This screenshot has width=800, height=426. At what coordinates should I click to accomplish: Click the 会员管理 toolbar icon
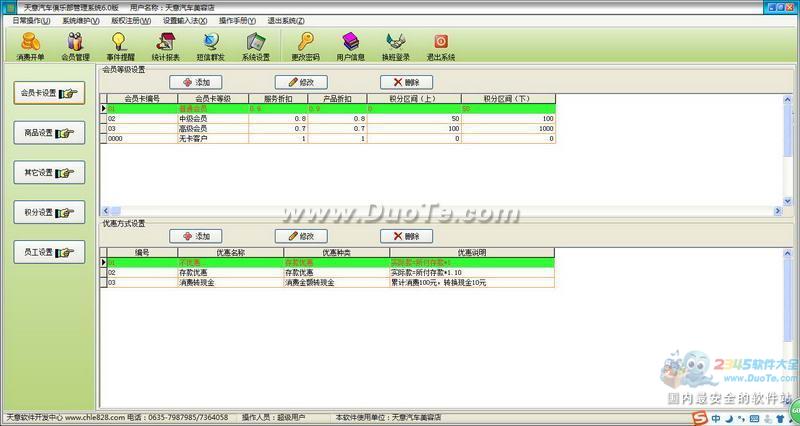pyautogui.click(x=76, y=45)
